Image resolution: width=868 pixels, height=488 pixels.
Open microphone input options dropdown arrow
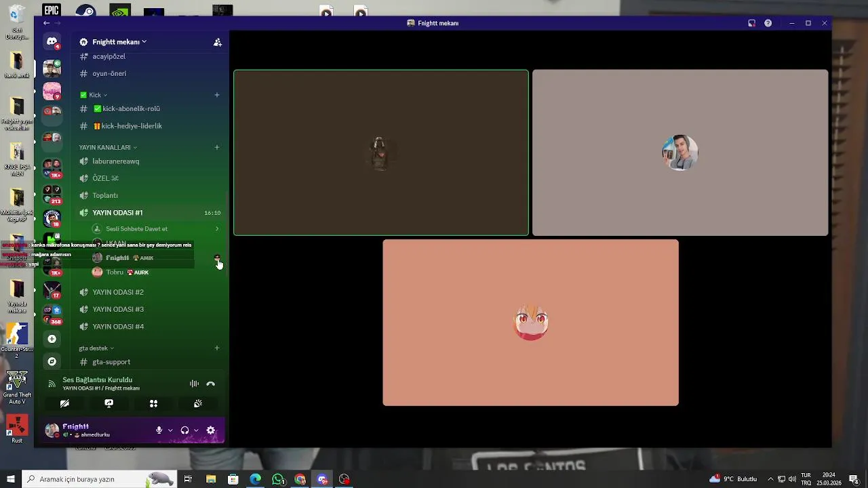coord(170,430)
